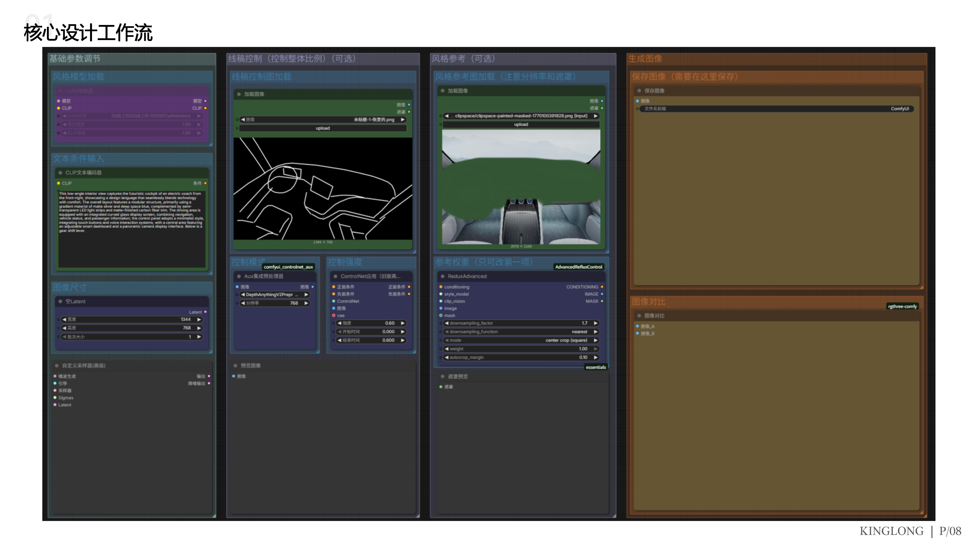980x551 pixels.
Task: Collapse the 图像对比 node dot
Action: pos(639,316)
